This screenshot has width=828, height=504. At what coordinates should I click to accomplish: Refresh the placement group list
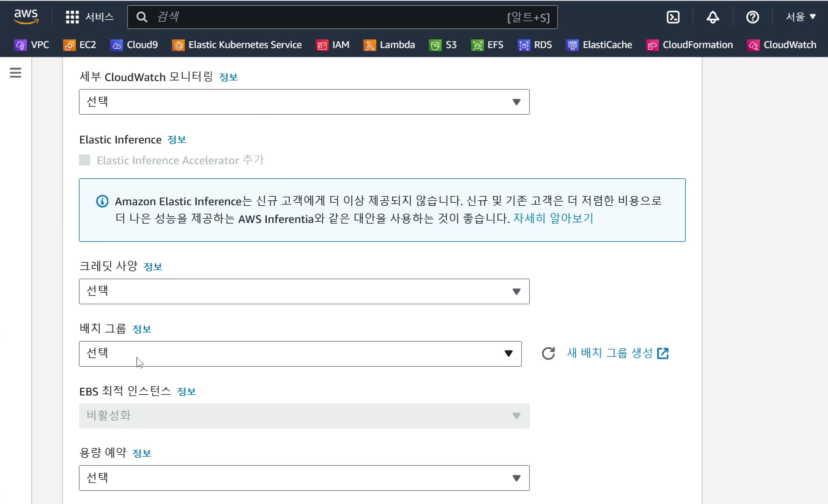pyautogui.click(x=548, y=354)
